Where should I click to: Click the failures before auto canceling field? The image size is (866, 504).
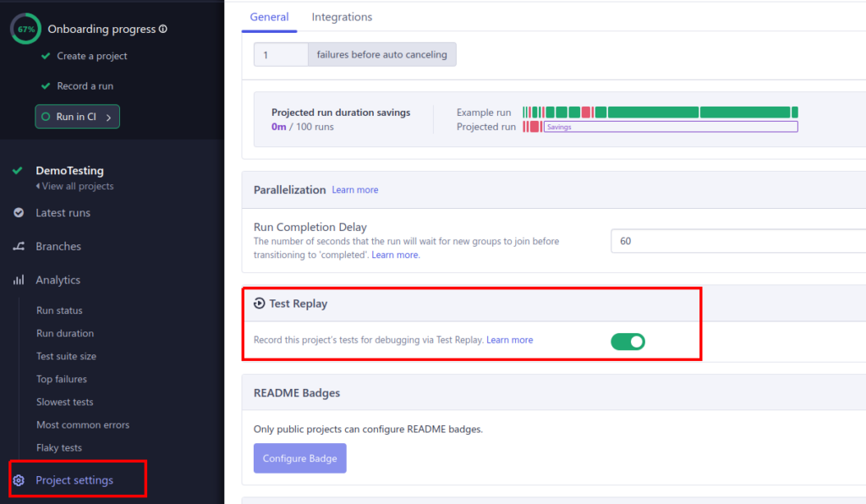coord(281,55)
